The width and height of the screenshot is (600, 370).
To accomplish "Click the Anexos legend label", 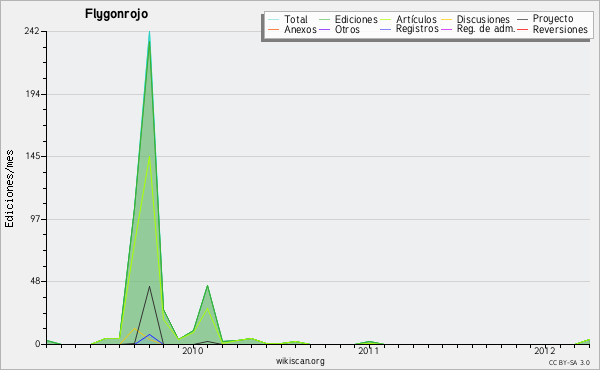I will click(x=300, y=29).
